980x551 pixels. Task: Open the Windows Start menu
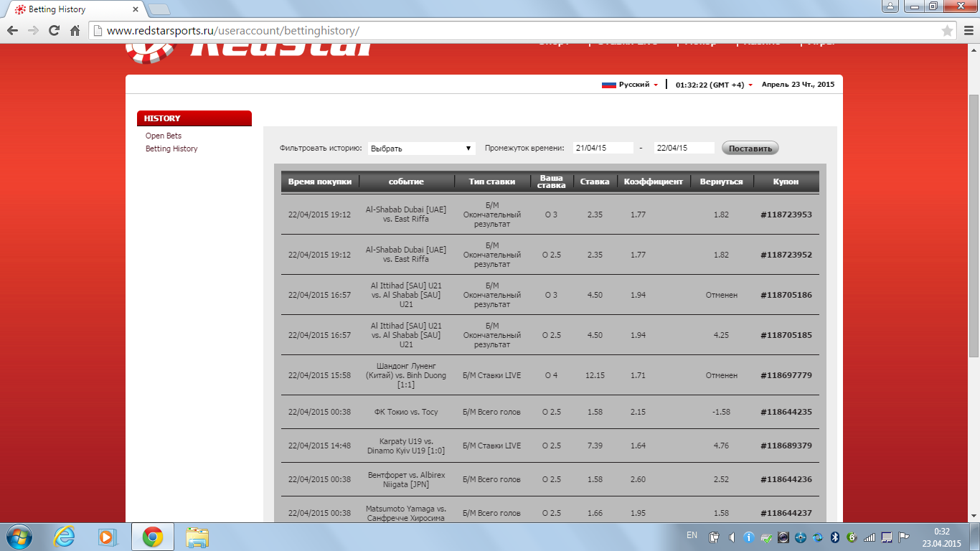coord(17,536)
